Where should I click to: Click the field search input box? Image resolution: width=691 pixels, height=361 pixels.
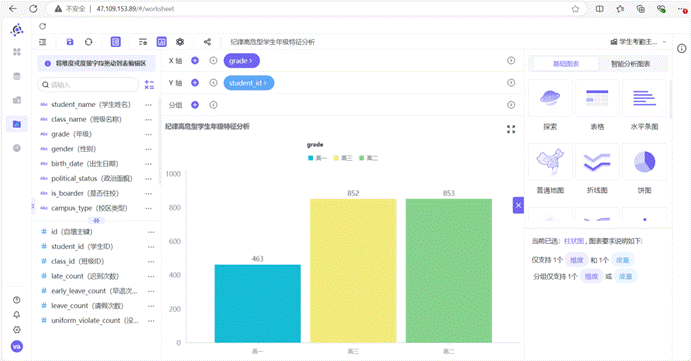click(x=88, y=85)
